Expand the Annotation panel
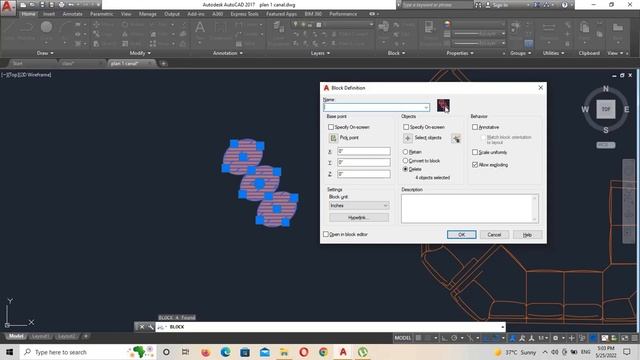Viewport: 640px width, 360px height. pos(228,53)
